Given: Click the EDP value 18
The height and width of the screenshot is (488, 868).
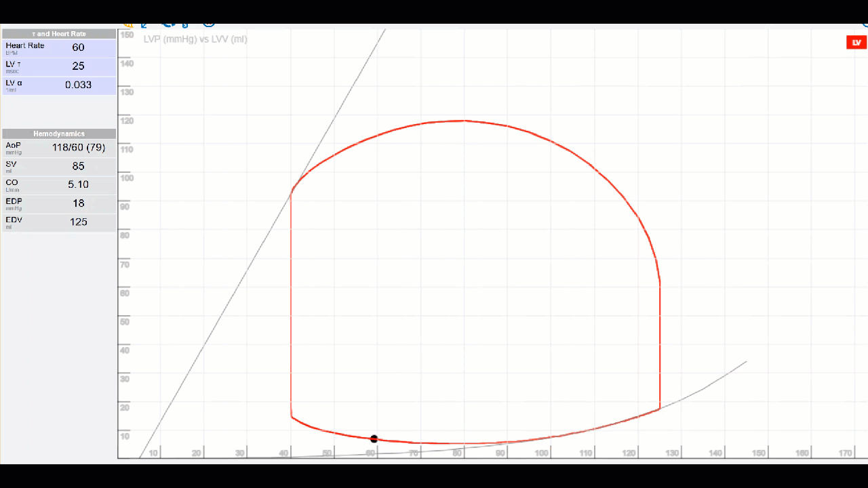Looking at the screenshot, I should click(x=78, y=203).
